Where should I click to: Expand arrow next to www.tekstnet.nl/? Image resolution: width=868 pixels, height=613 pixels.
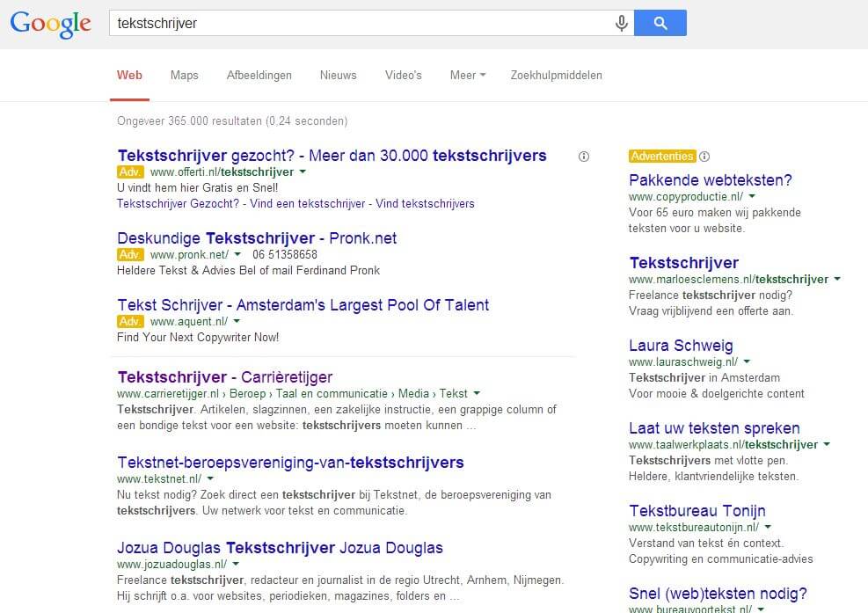click(210, 478)
